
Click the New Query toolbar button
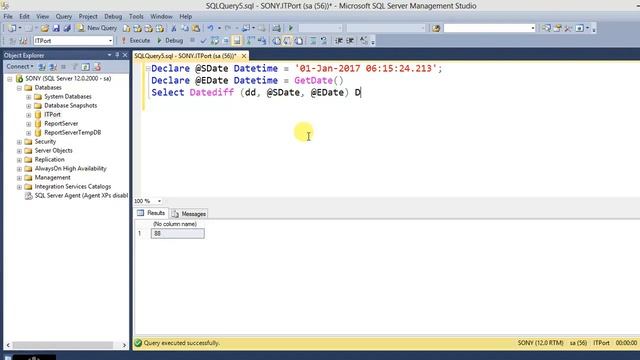pos(97,28)
